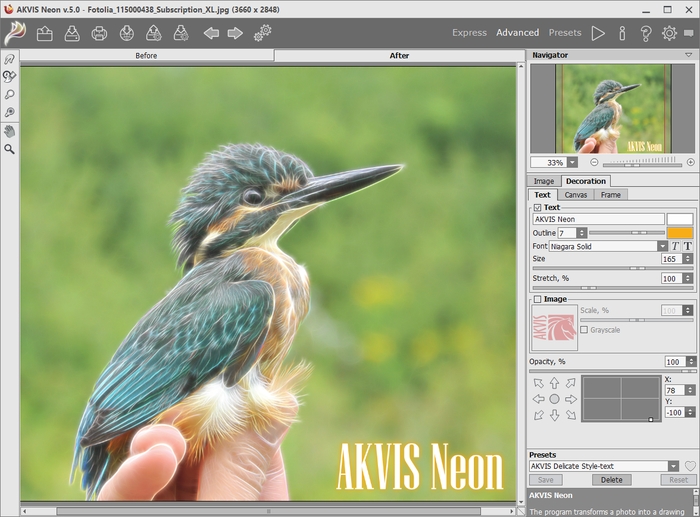Open the zoom percentage dropdown
Image resolution: width=700 pixels, height=517 pixels.
coord(572,163)
